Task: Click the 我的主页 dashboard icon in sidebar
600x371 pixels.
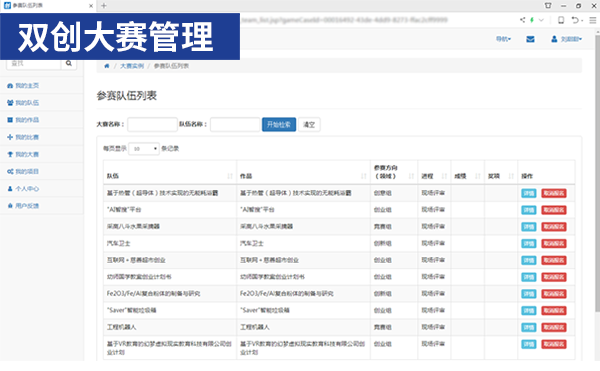Action: tap(10, 86)
